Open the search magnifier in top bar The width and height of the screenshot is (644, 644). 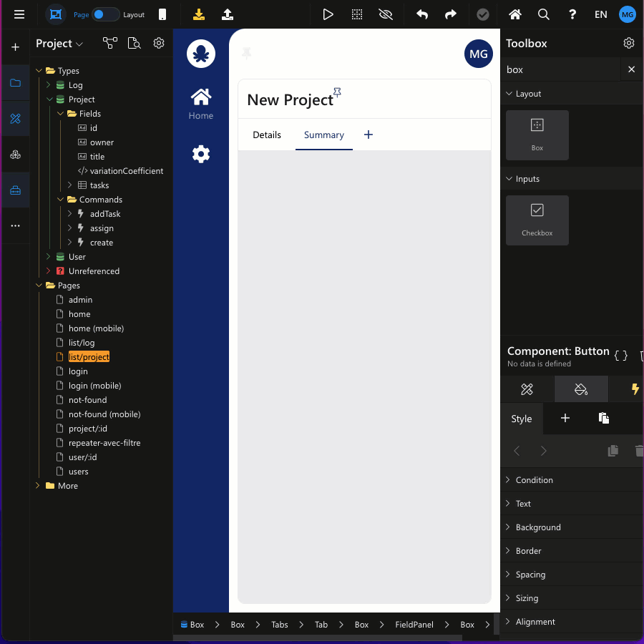coord(544,14)
